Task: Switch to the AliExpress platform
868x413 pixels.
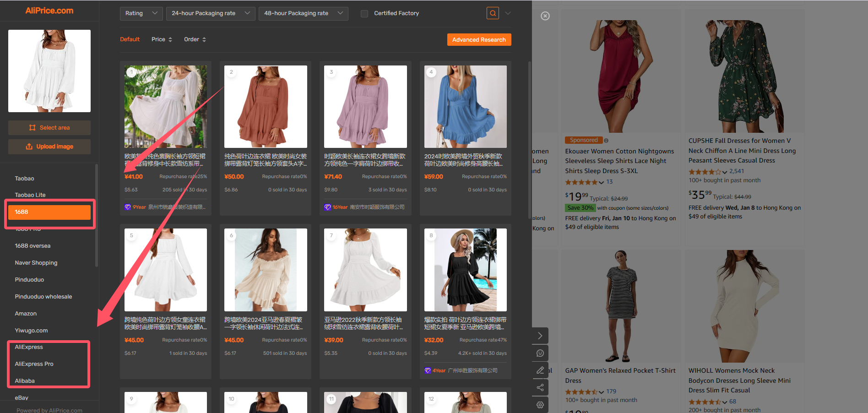Action: click(x=29, y=347)
